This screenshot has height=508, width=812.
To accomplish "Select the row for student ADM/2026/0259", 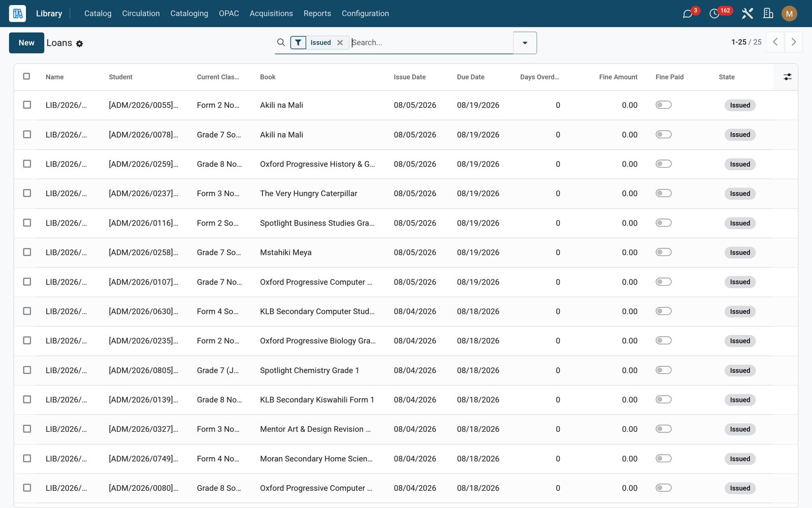I will click(x=27, y=164).
